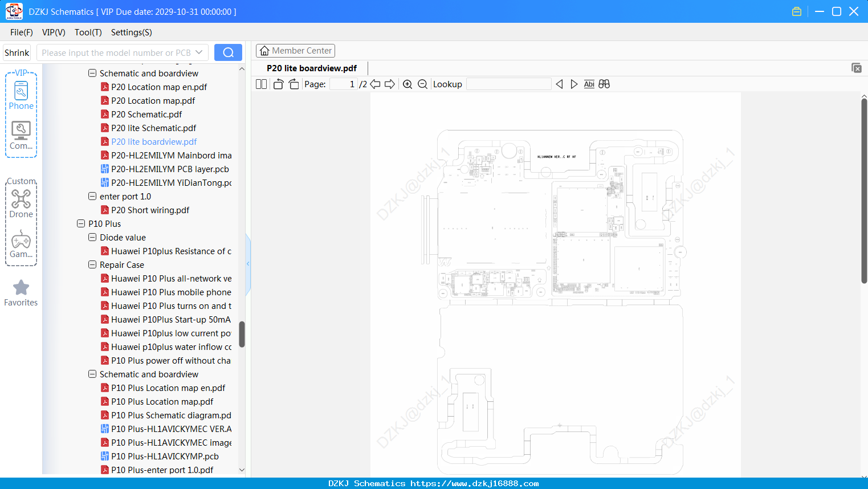Find previous lookup match
This screenshot has width=868, height=489.
click(x=559, y=84)
